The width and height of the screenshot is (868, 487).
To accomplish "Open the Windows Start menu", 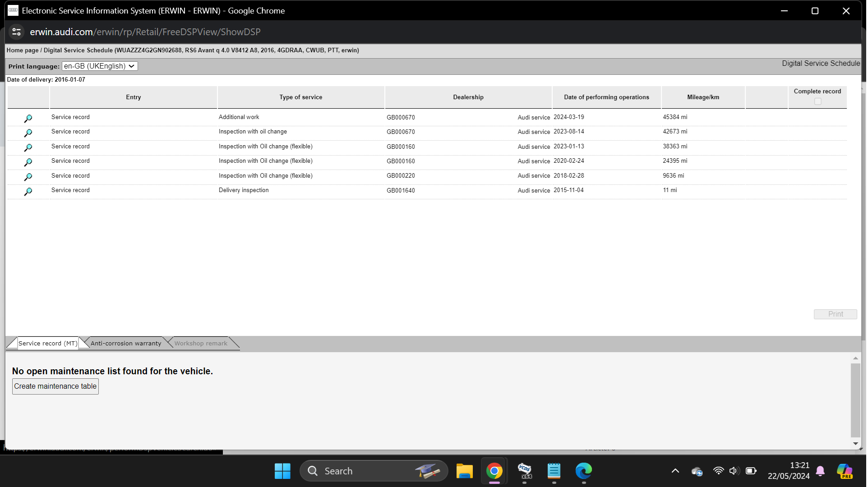I will [x=282, y=471].
